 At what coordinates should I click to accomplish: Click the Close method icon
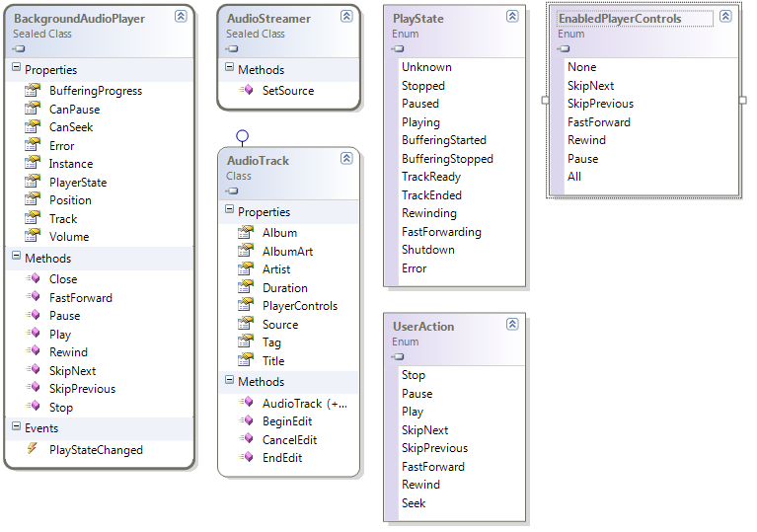[x=34, y=278]
